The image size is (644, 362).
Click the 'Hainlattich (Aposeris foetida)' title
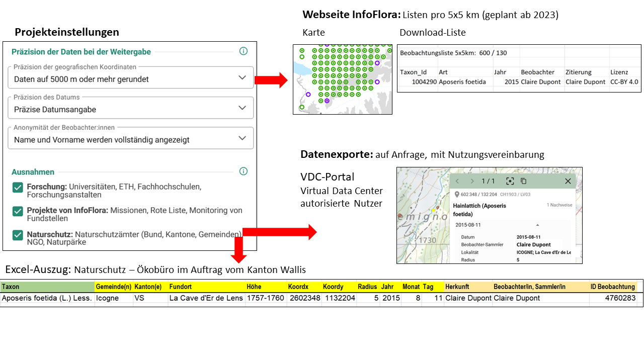pyautogui.click(x=479, y=210)
